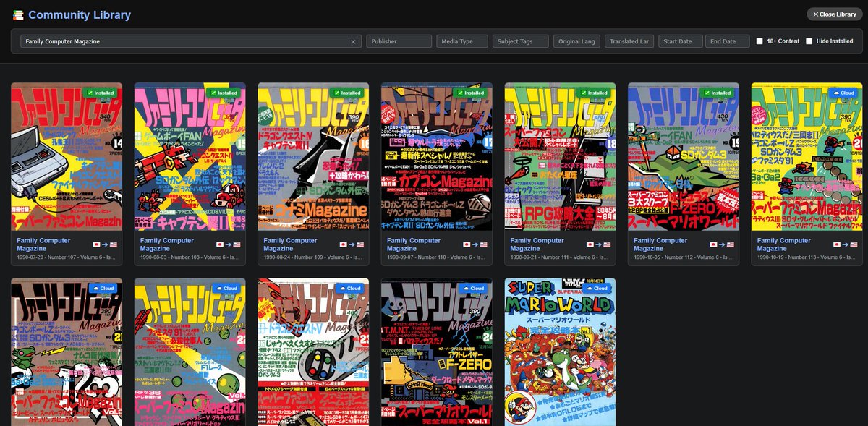Click Cloud badge on the No. 24 cover
This screenshot has width=868, height=426.
pyautogui.click(x=475, y=288)
